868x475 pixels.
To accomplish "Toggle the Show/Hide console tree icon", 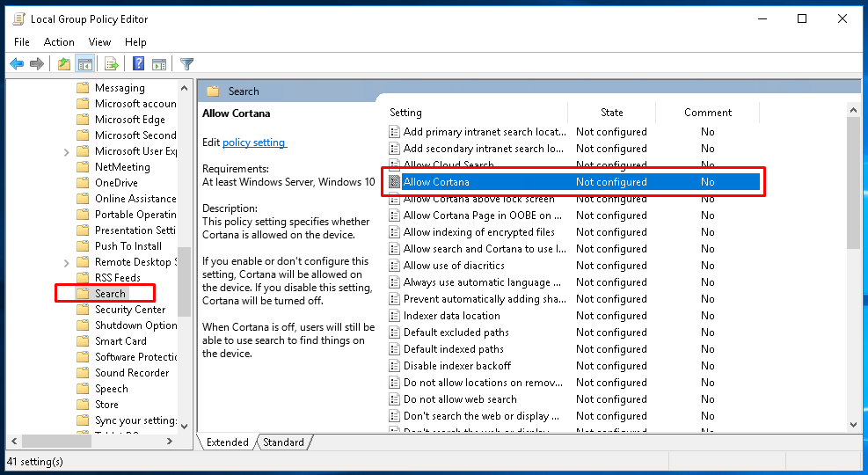I will [84, 64].
